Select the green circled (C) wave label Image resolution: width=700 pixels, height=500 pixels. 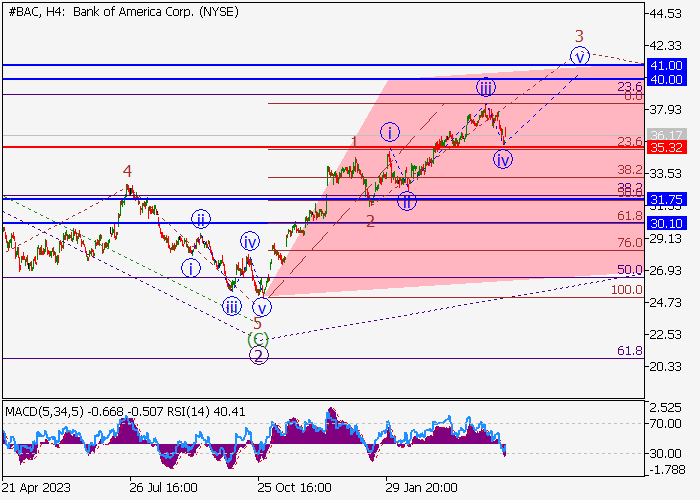click(x=258, y=340)
